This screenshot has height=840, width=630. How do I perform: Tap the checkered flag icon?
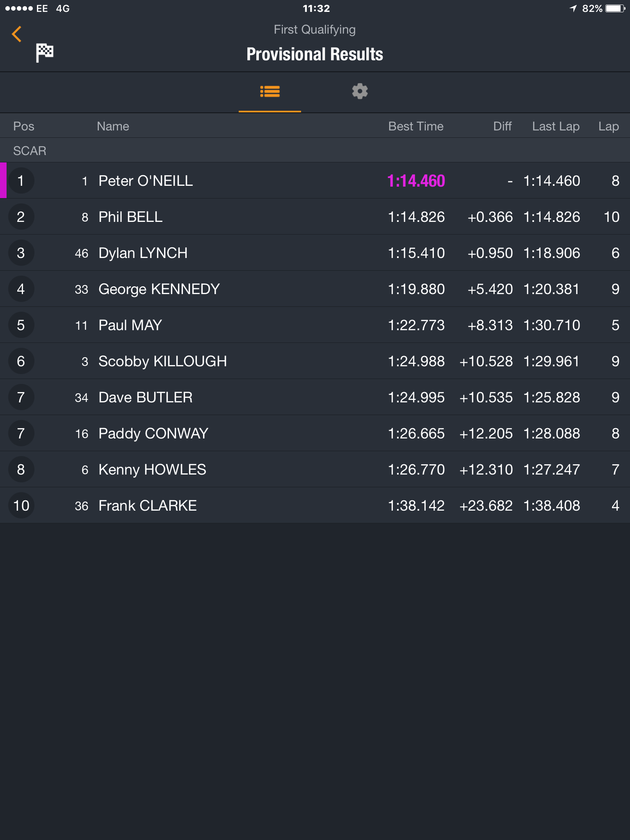(45, 52)
